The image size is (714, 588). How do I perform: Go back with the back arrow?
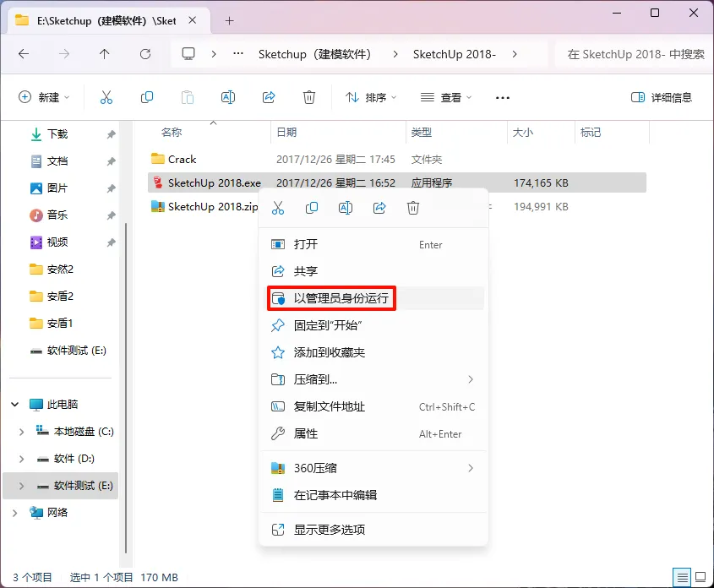[24, 54]
